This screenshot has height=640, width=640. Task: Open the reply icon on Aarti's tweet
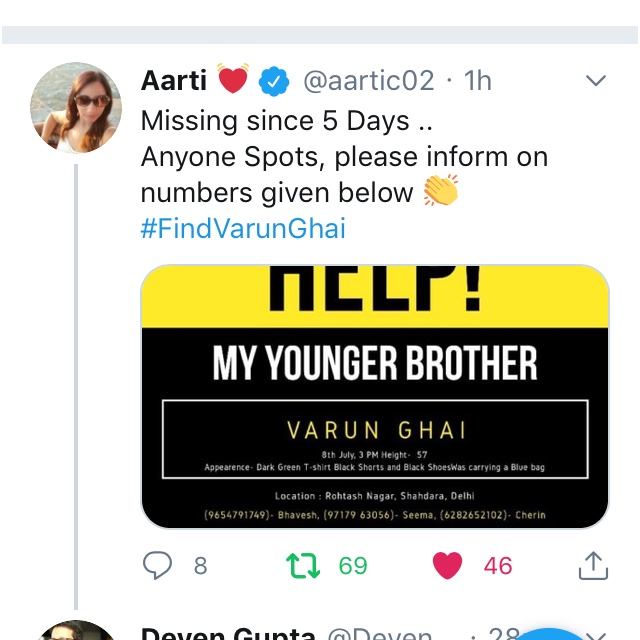157,565
